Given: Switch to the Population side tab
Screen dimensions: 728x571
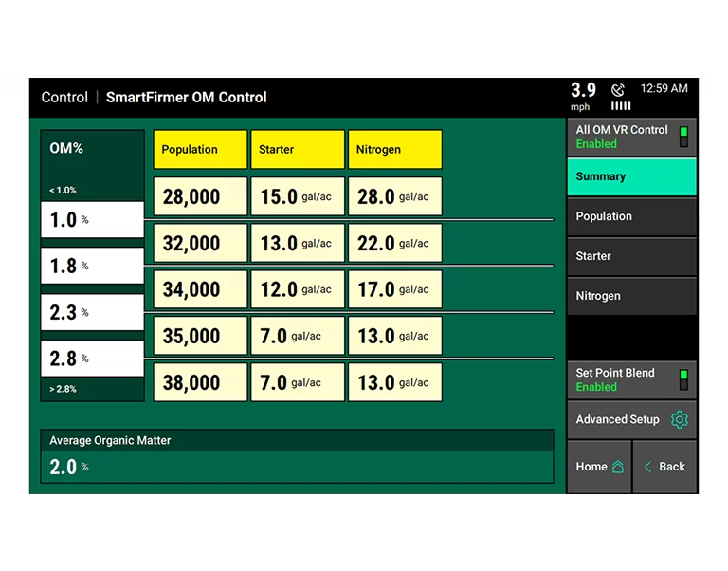Looking at the screenshot, I should click(631, 216).
